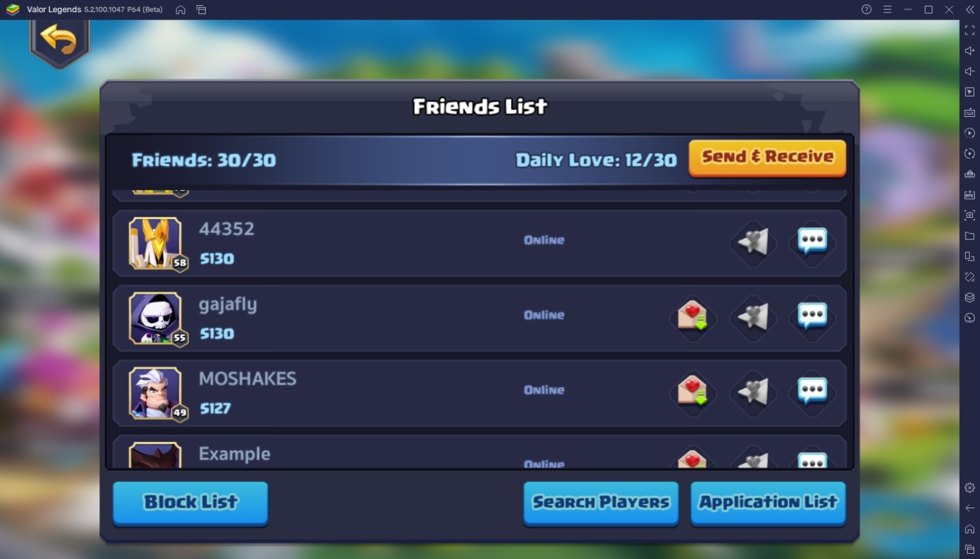The height and width of the screenshot is (559, 980).
Task: Open the Block List
Action: pyautogui.click(x=190, y=503)
